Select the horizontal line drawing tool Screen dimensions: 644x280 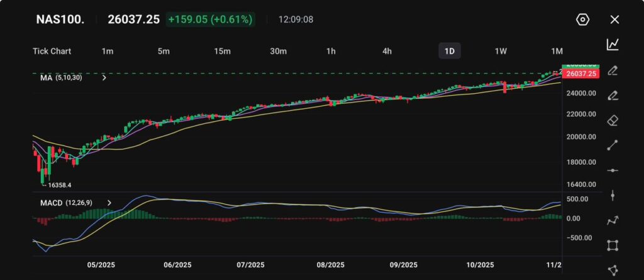point(613,171)
